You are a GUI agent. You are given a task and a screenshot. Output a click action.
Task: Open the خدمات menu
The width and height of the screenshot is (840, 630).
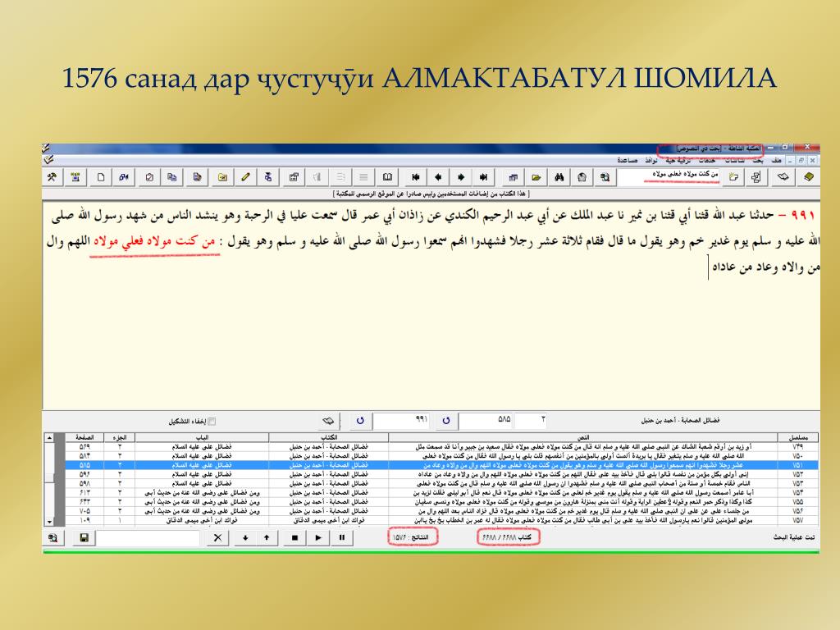coord(706,160)
